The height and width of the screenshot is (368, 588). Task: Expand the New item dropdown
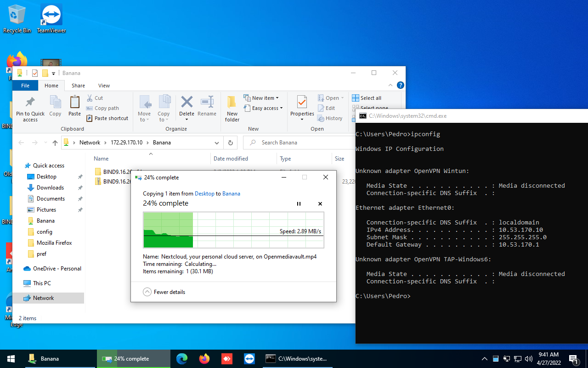point(265,98)
